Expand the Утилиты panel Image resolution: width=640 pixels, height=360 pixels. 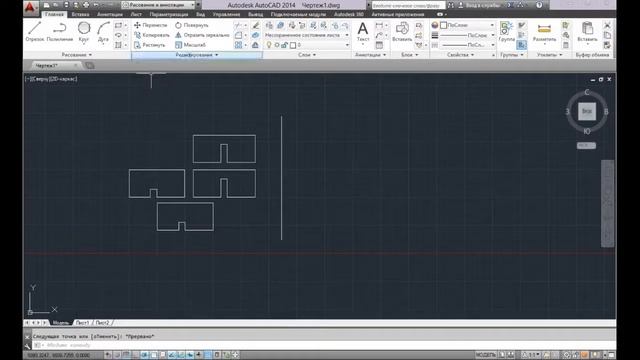[x=549, y=55]
